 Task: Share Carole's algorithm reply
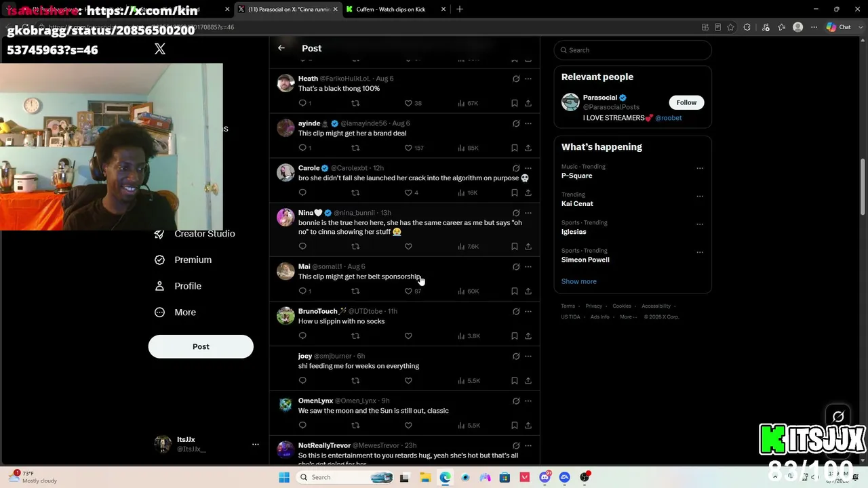tap(528, 192)
